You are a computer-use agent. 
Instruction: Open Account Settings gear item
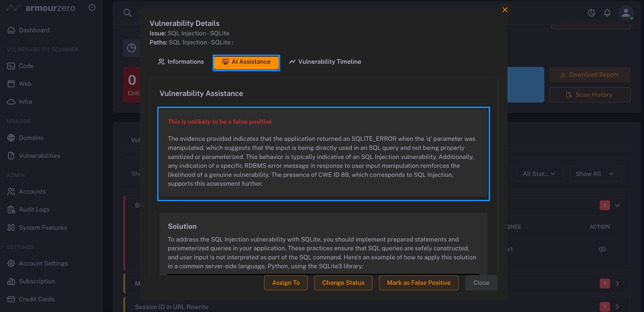coord(43,263)
